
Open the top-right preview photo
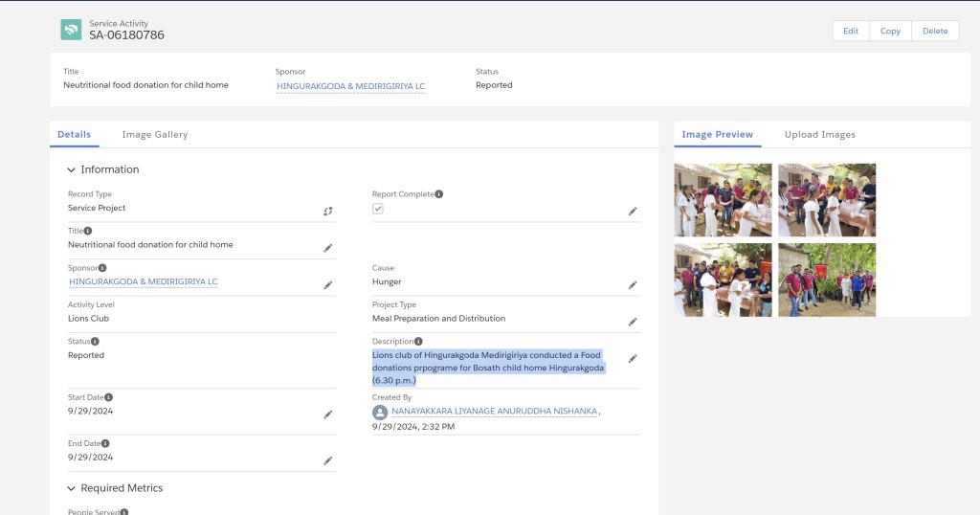pos(827,200)
